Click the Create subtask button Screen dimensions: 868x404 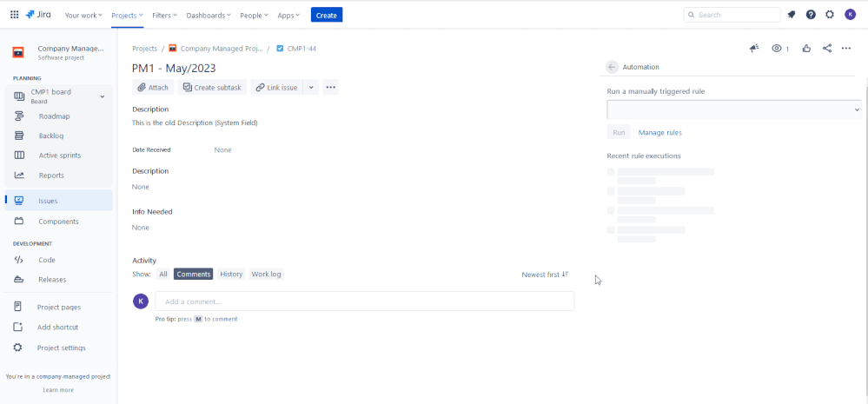point(213,88)
